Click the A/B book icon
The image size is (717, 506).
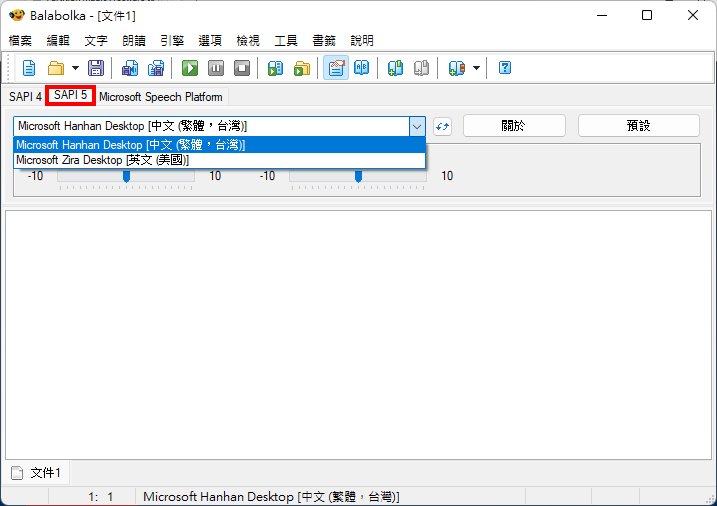(x=362, y=68)
